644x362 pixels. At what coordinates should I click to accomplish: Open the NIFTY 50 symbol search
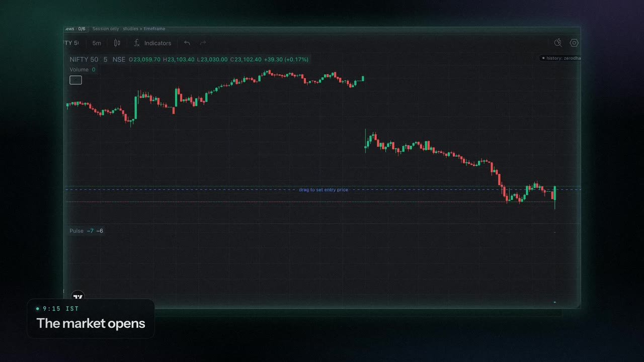click(71, 43)
